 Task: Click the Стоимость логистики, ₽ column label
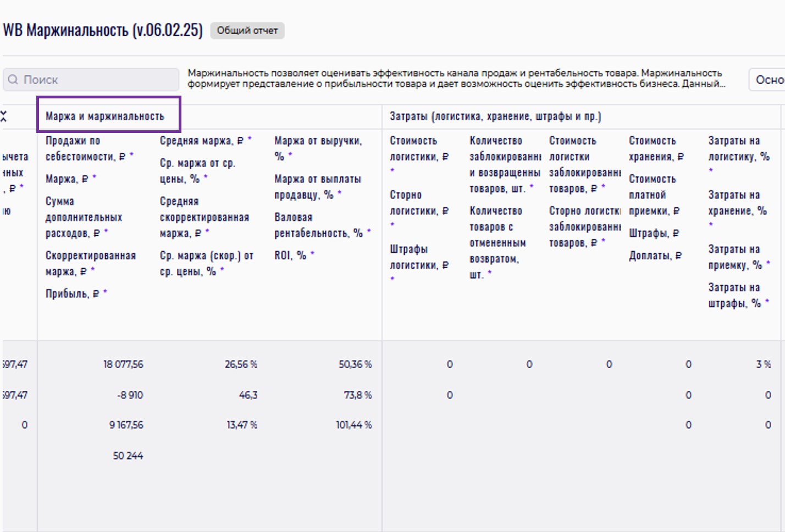coord(419,148)
